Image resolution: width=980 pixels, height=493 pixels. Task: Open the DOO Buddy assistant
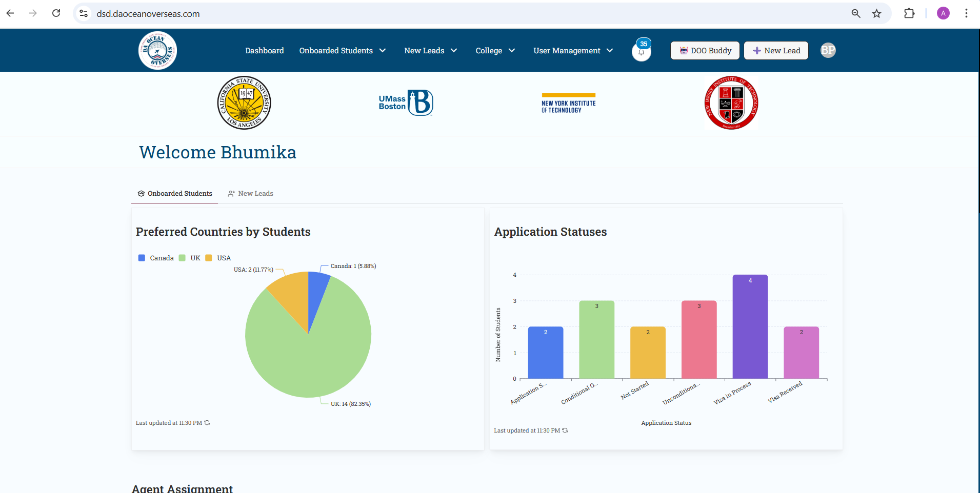705,50
